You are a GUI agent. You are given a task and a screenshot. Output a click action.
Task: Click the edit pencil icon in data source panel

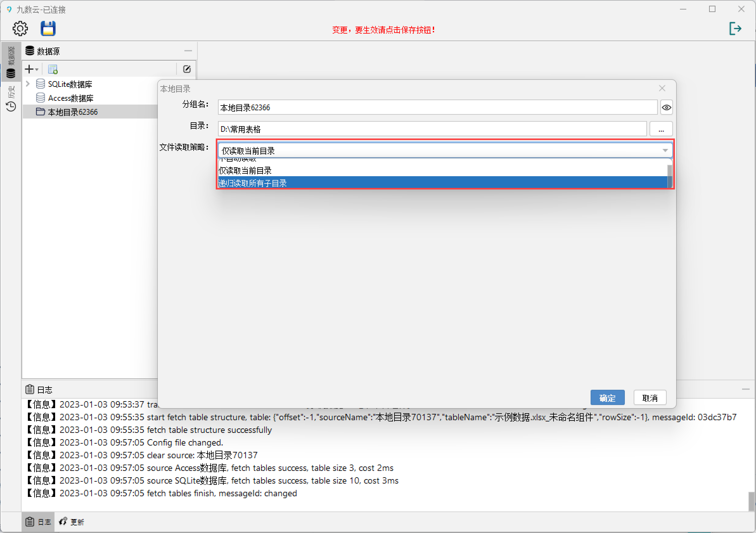tap(187, 69)
